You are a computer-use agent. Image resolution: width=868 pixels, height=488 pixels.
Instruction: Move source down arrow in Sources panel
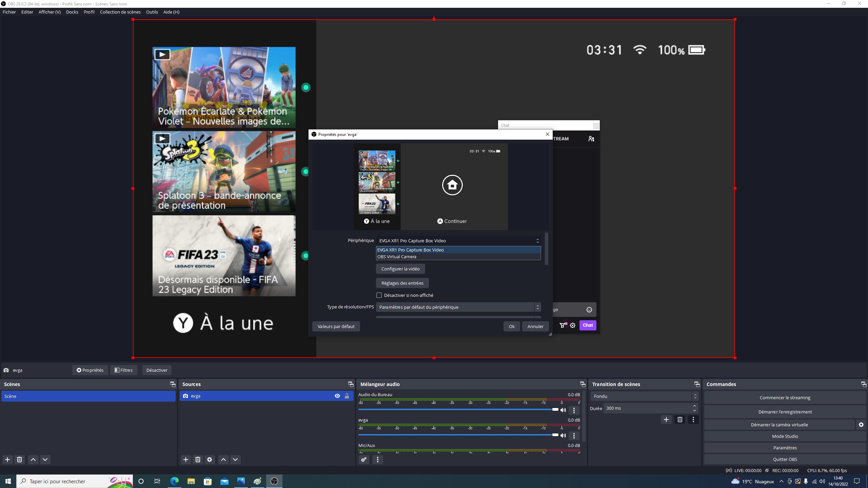(x=235, y=460)
